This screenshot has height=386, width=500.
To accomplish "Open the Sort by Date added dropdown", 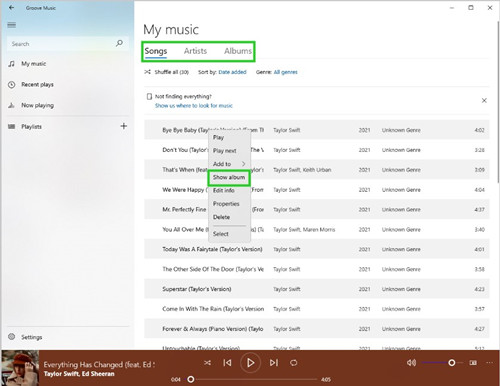I will click(232, 72).
